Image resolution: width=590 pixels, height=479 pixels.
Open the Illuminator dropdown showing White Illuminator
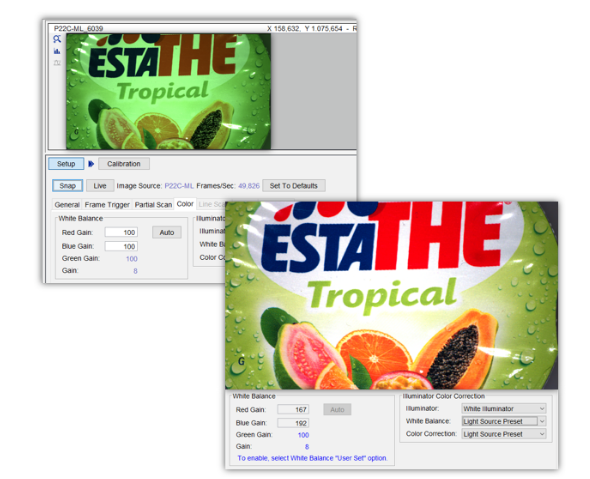(504, 409)
